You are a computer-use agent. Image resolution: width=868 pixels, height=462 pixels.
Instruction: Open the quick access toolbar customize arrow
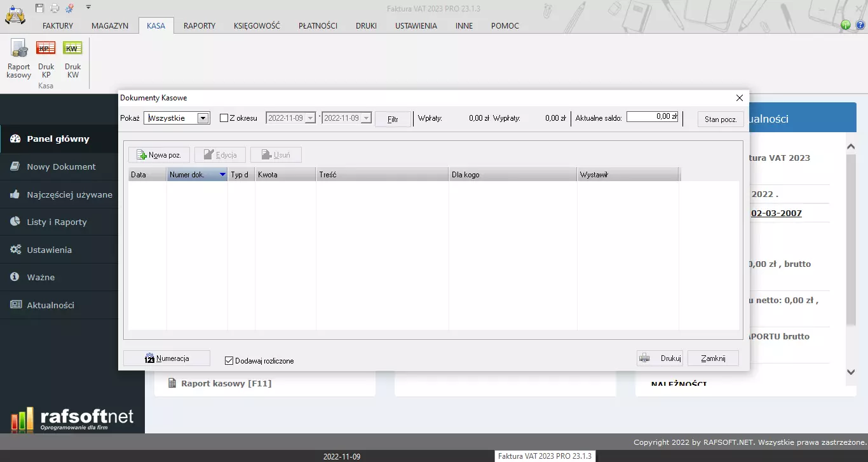(x=88, y=7)
